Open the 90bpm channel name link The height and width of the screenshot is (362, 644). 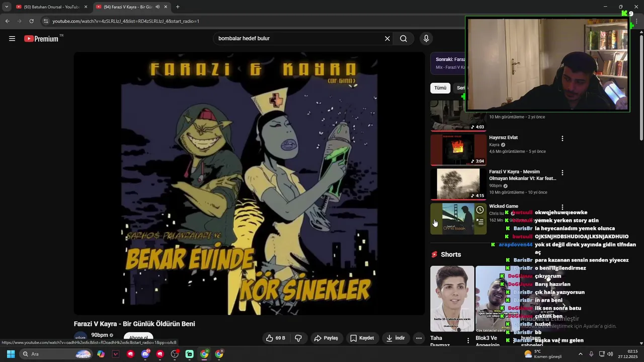pos(100,335)
